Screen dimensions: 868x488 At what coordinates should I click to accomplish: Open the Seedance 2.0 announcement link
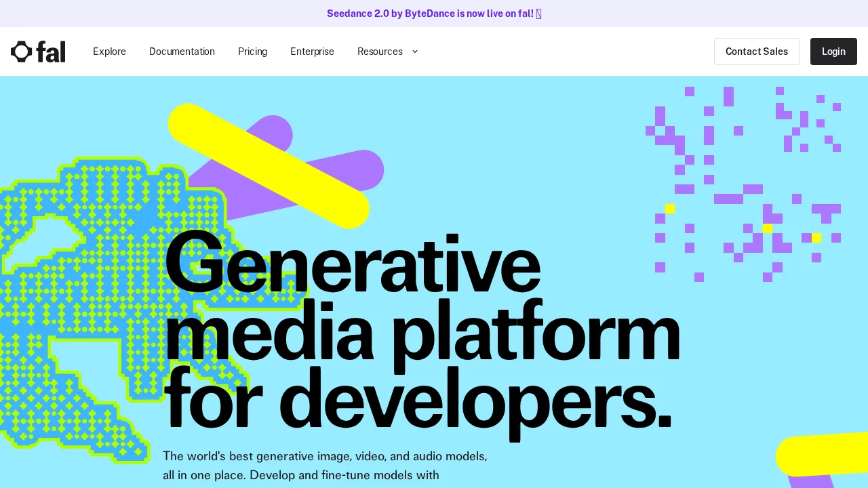429,14
